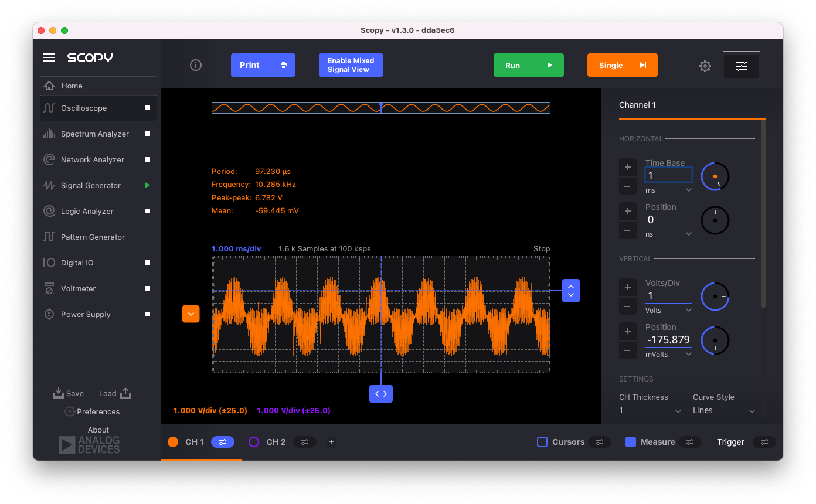Image resolution: width=816 pixels, height=504 pixels.
Task: Open the Curve Style Lines dropdown
Action: point(724,411)
